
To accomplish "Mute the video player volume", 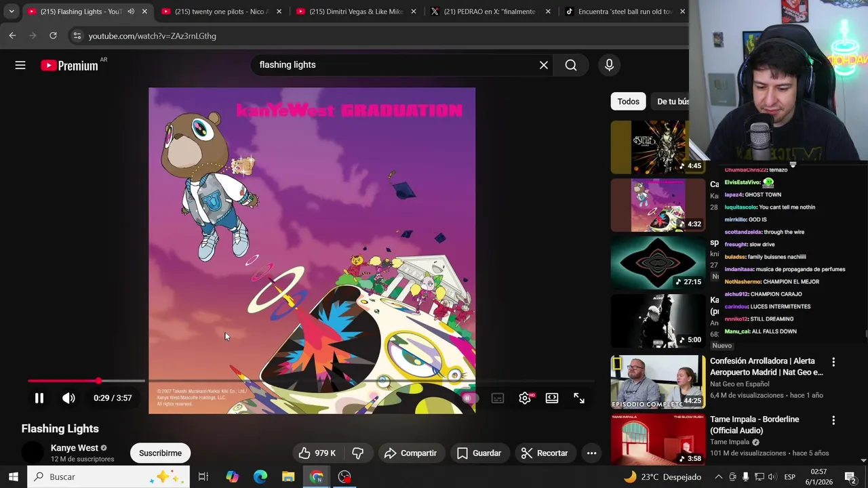I will click(x=68, y=399).
